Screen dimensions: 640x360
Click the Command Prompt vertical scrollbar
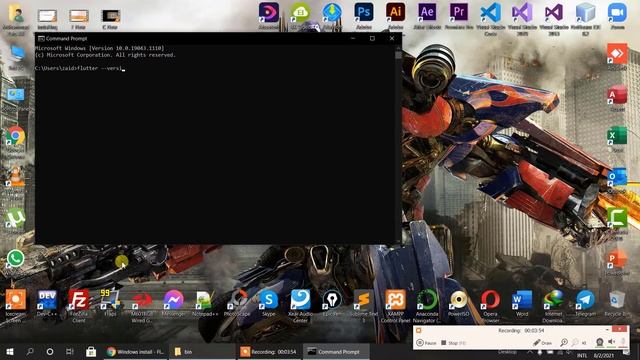(x=398, y=144)
